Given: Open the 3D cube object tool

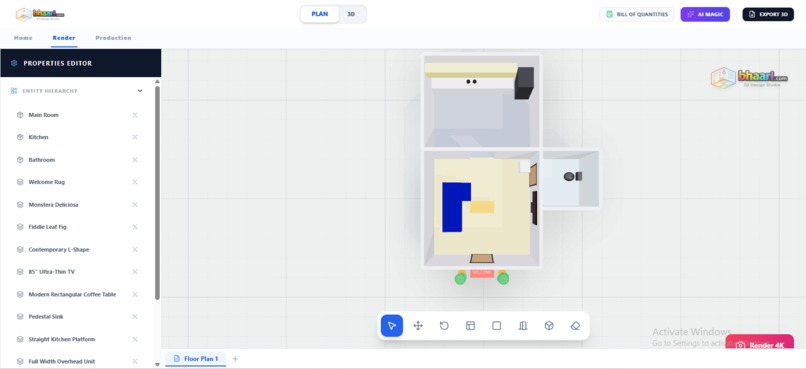Looking at the screenshot, I should point(549,326).
